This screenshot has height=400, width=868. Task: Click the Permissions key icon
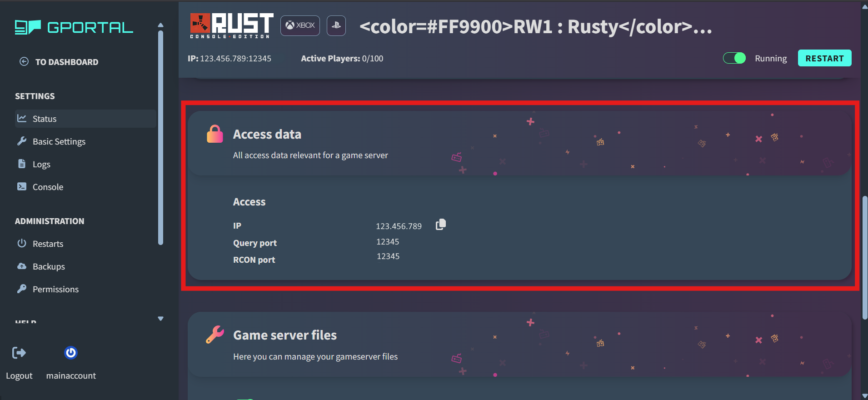(x=22, y=289)
